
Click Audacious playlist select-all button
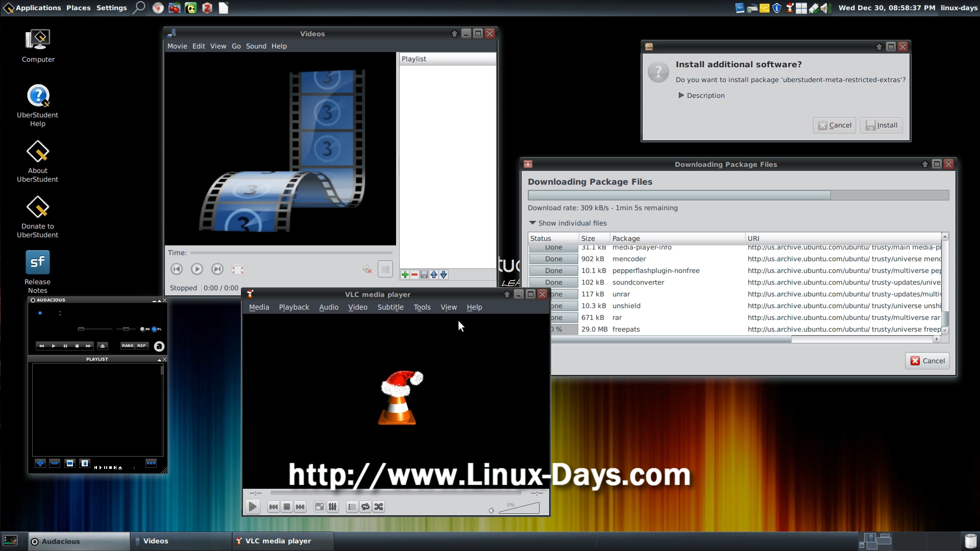[70, 463]
